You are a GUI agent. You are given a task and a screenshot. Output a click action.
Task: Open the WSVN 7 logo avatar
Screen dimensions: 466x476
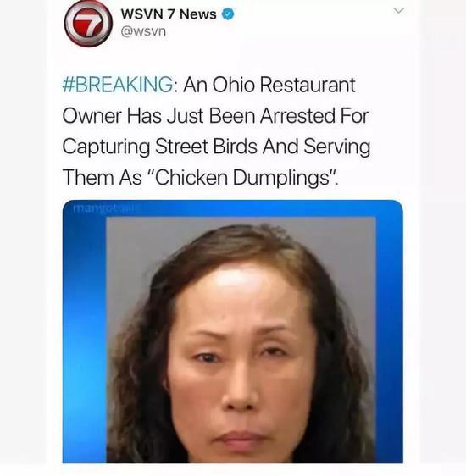click(88, 24)
